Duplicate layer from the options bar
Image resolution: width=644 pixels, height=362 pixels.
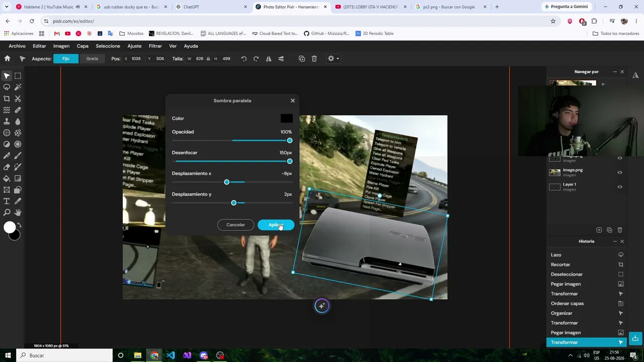point(302,59)
